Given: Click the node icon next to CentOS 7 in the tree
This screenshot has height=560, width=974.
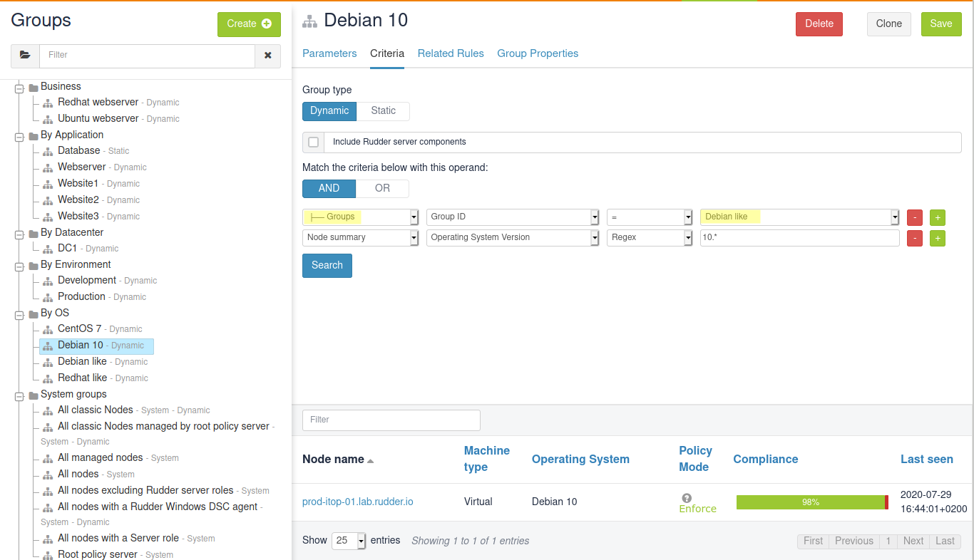Looking at the screenshot, I should point(47,328).
